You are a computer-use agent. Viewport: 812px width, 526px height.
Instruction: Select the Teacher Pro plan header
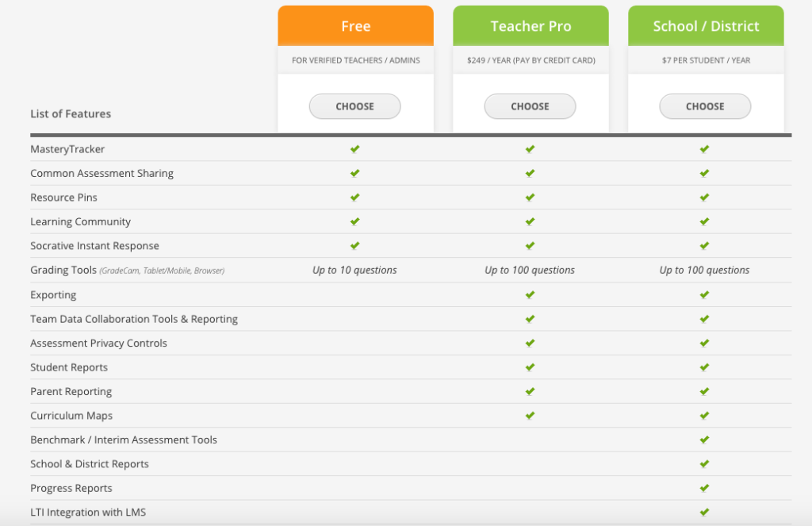click(x=530, y=25)
